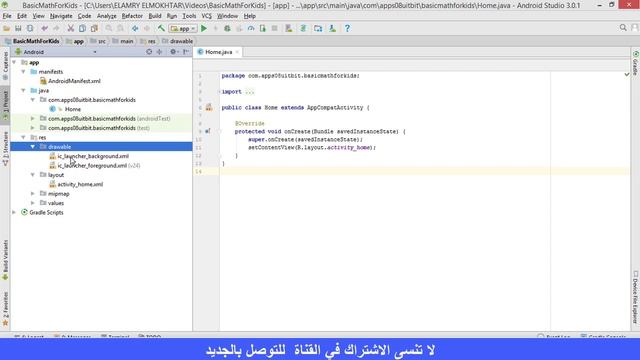The height and width of the screenshot is (360, 640).
Task: Select the Home.java editor tab
Action: point(218,52)
